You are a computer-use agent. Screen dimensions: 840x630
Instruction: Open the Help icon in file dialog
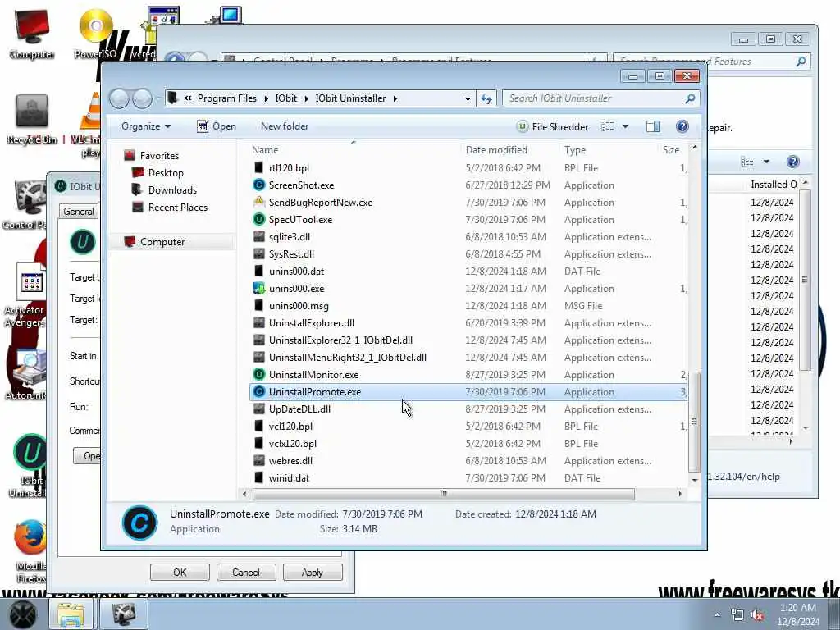(682, 126)
